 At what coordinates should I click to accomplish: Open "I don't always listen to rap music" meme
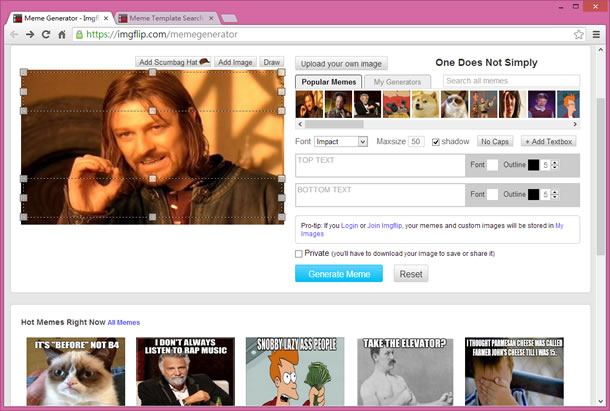coord(186,372)
